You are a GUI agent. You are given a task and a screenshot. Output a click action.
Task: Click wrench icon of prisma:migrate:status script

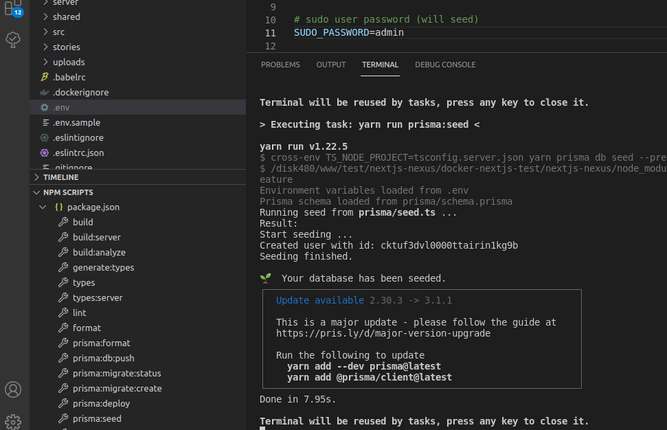point(63,373)
